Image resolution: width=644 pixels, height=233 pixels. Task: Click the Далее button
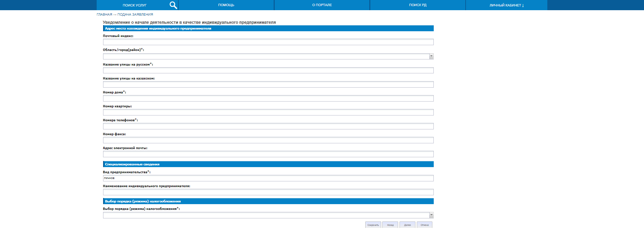click(x=407, y=225)
